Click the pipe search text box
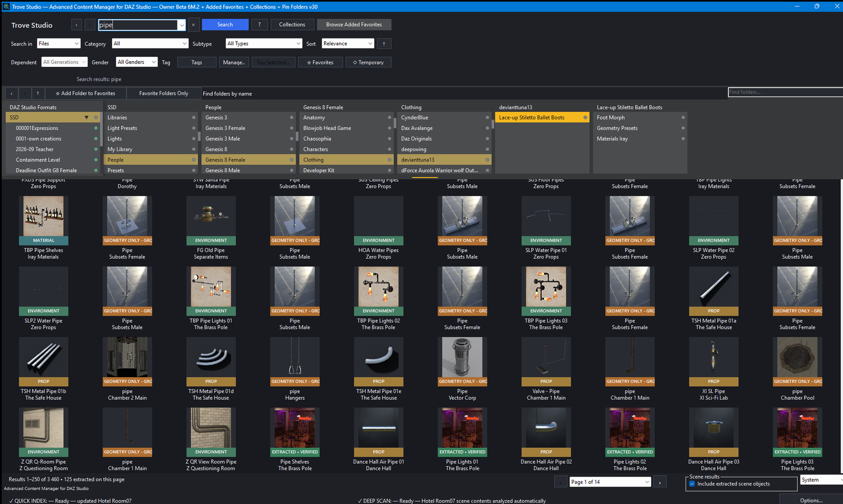 [138, 25]
